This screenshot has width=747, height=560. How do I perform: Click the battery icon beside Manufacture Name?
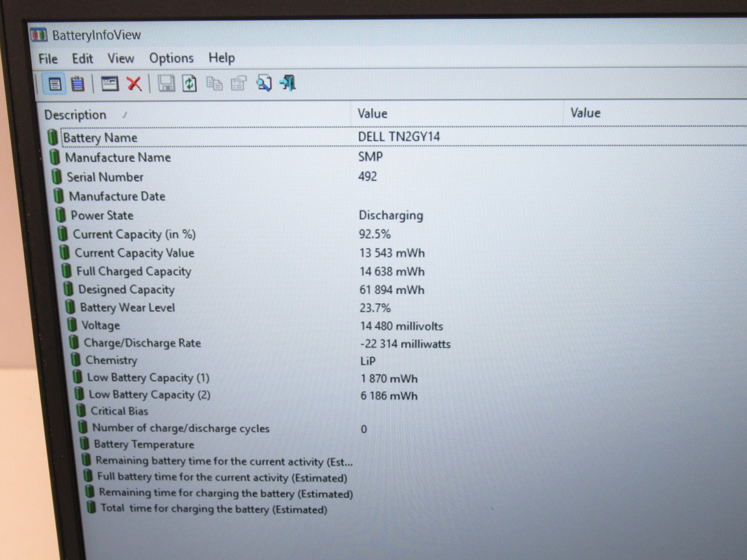55,157
